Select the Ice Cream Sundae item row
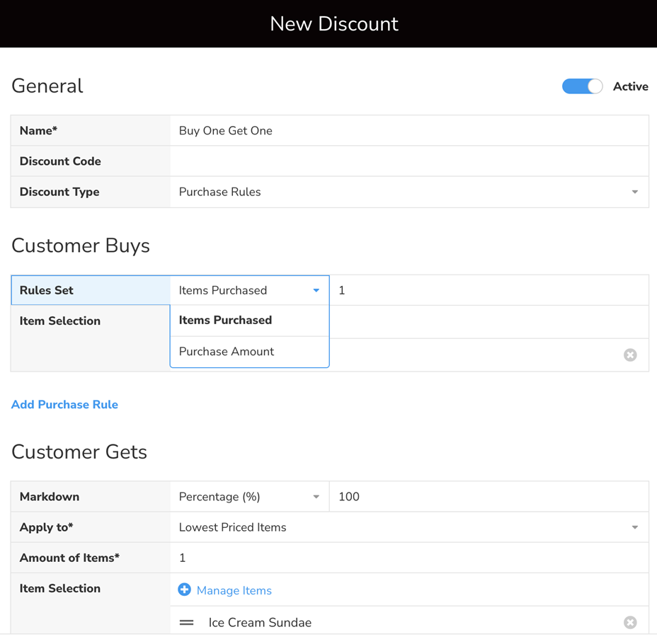The image size is (657, 644). (x=396, y=623)
